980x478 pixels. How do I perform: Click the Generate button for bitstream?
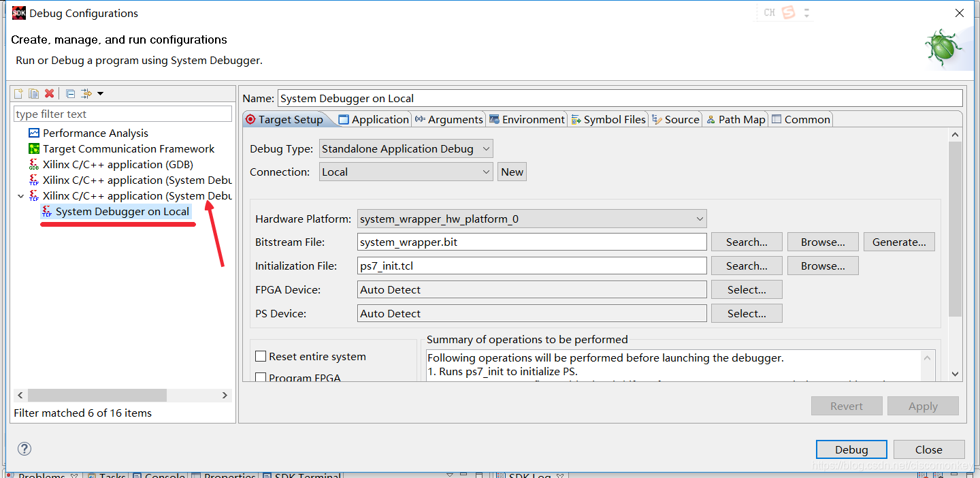click(x=899, y=242)
